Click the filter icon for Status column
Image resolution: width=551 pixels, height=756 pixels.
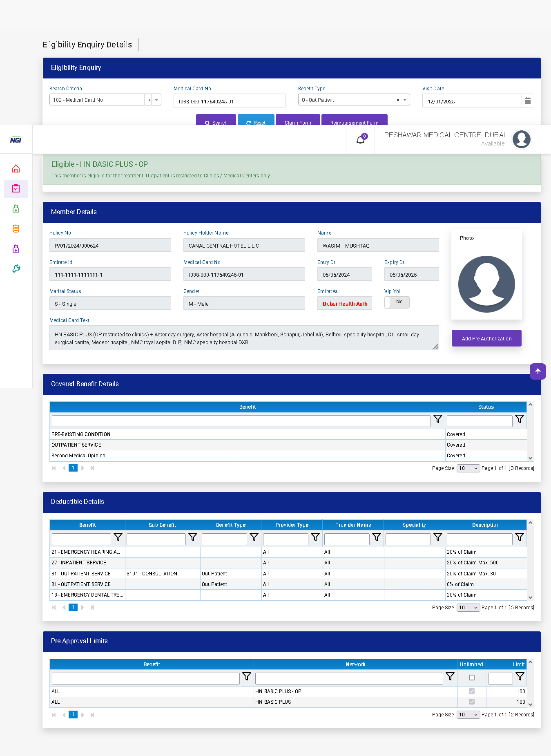[519, 419]
